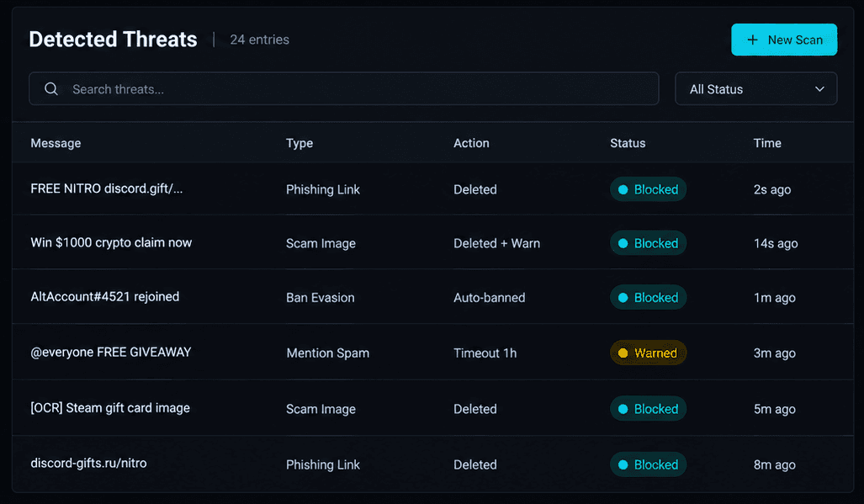
Task: Click the 5m ago timestamp
Action: (x=774, y=409)
